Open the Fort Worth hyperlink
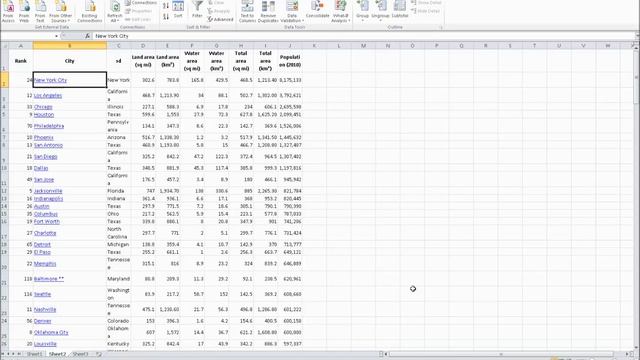This screenshot has height=360, width=640. [x=47, y=222]
